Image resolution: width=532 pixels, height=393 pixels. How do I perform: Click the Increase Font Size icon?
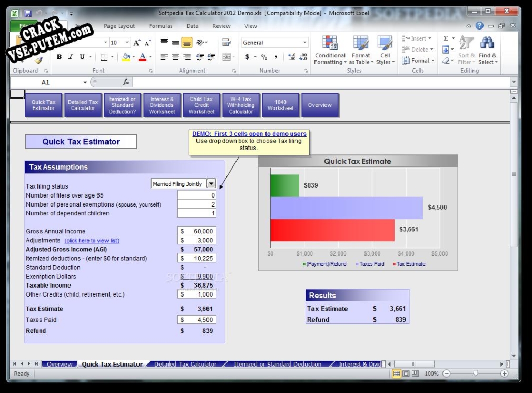coord(136,43)
